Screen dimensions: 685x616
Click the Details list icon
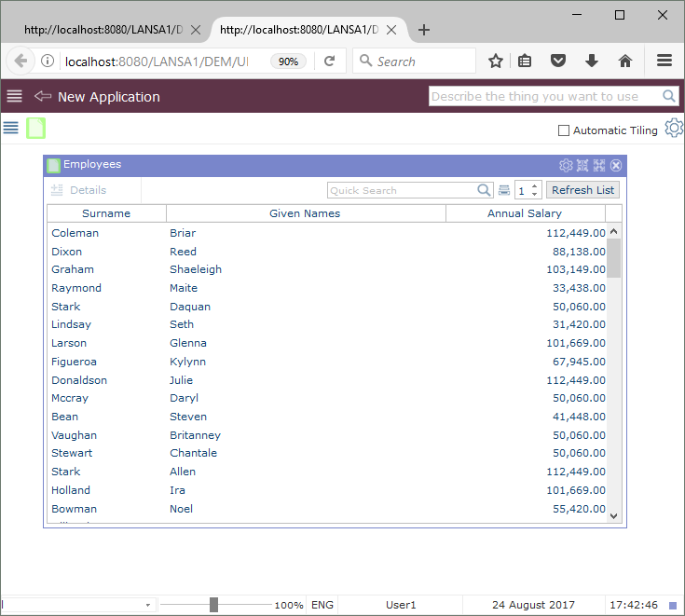click(57, 190)
